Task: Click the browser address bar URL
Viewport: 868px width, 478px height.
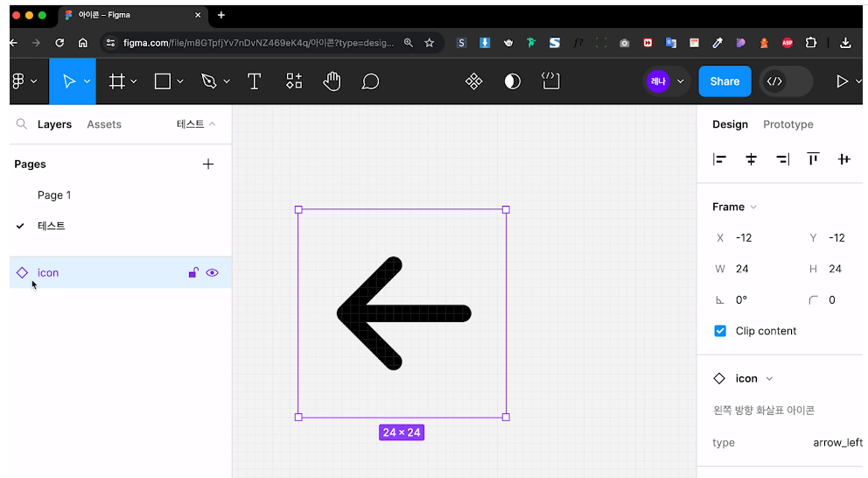Action: click(258, 43)
